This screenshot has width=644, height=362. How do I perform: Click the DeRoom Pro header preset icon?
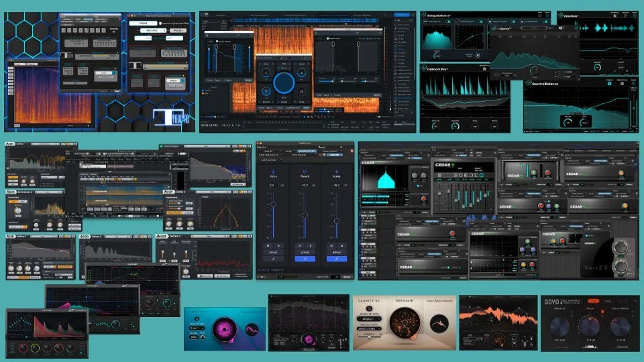pyautogui.click(x=484, y=69)
